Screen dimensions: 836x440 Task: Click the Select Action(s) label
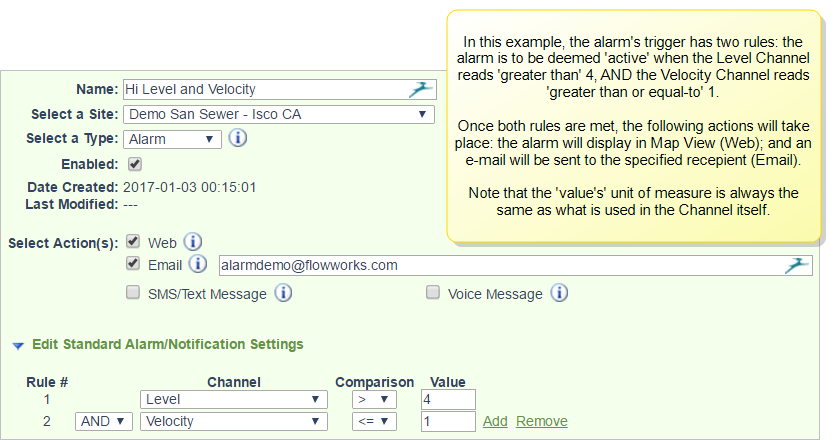point(63,243)
